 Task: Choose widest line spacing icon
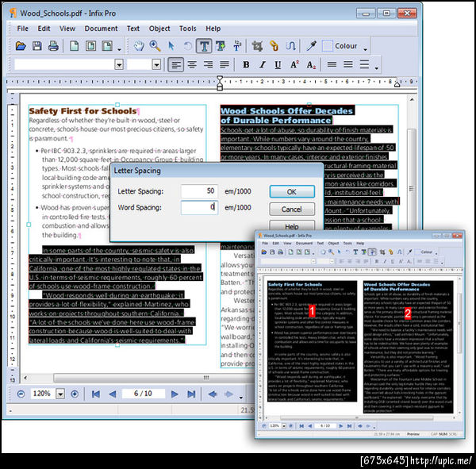[x=365, y=65]
